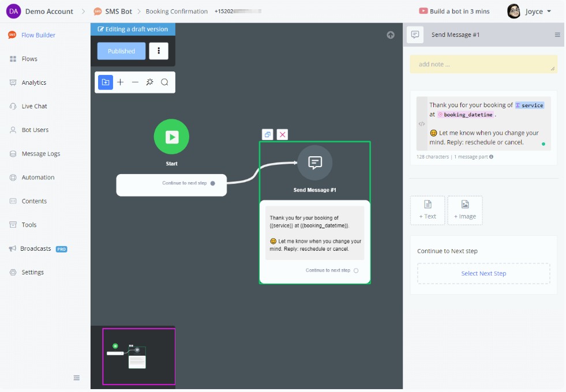The image size is (566, 392).
Task: Click the SMS Bot orange chat icon
Action: 98,12
